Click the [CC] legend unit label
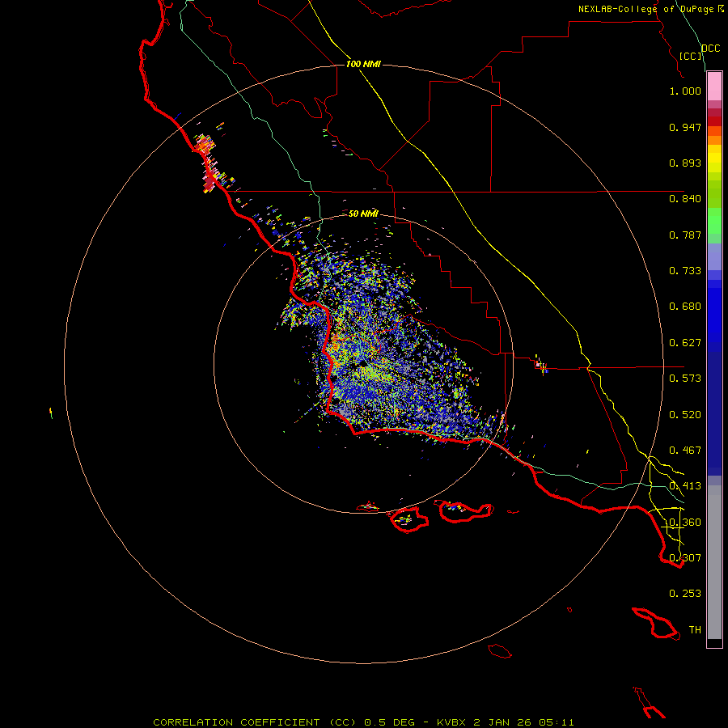 [691, 56]
